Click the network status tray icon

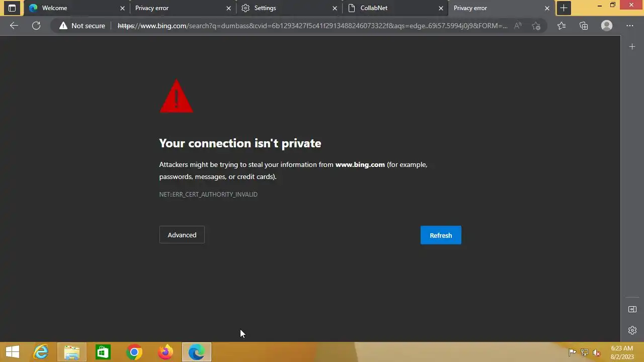pos(584,352)
